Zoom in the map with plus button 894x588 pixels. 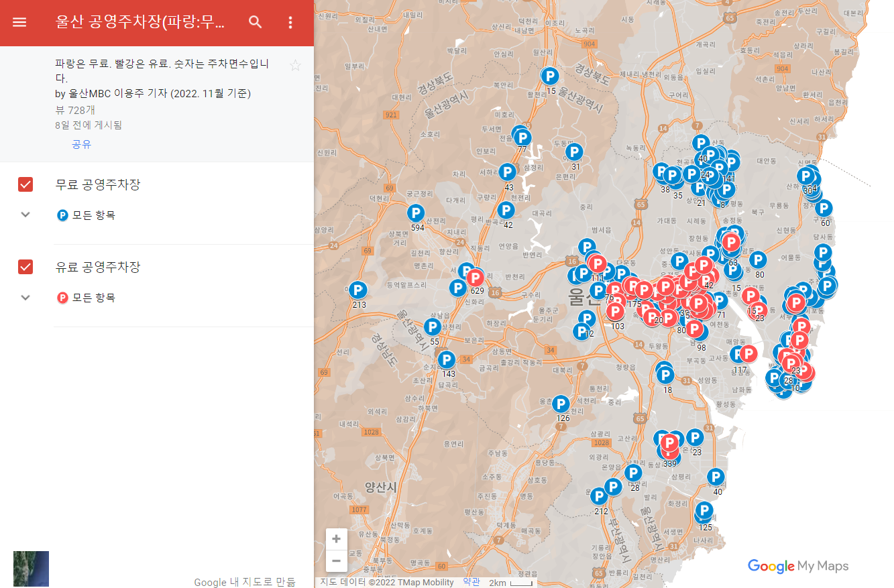click(x=337, y=539)
